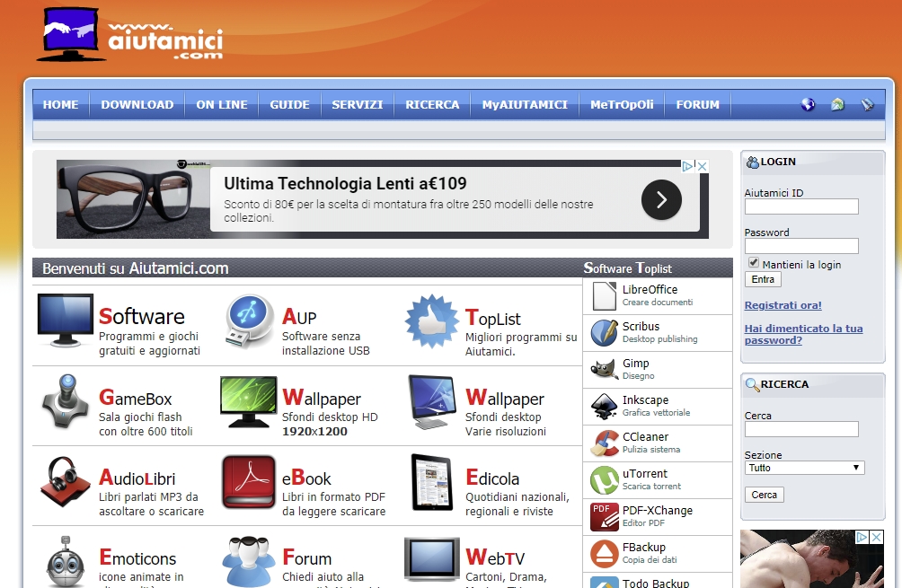Screen dimensions: 902x588
Task: Click the Scribus pen icon
Action: 604,333
